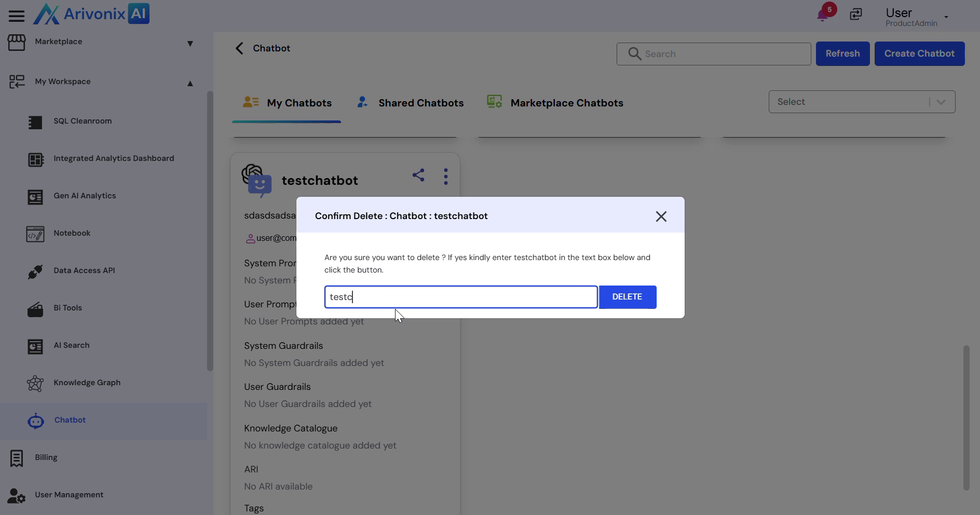This screenshot has height=515, width=980.
Task: Click the switch workspace icon in header
Action: click(x=855, y=15)
